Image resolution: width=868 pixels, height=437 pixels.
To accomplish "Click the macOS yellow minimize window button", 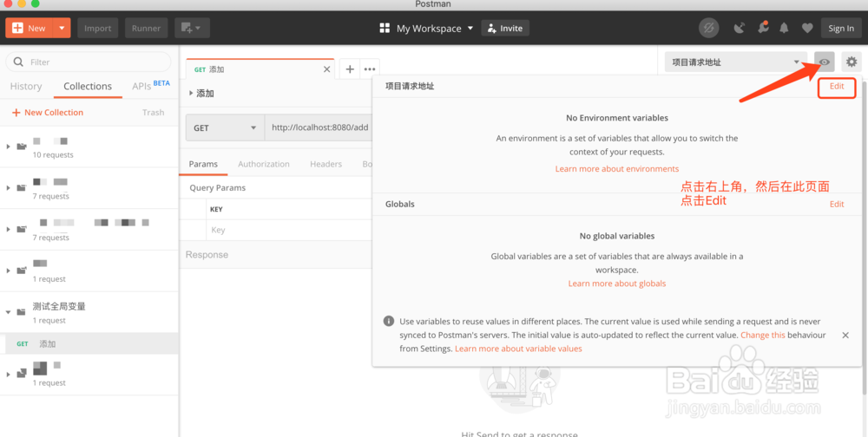I will click(22, 3).
